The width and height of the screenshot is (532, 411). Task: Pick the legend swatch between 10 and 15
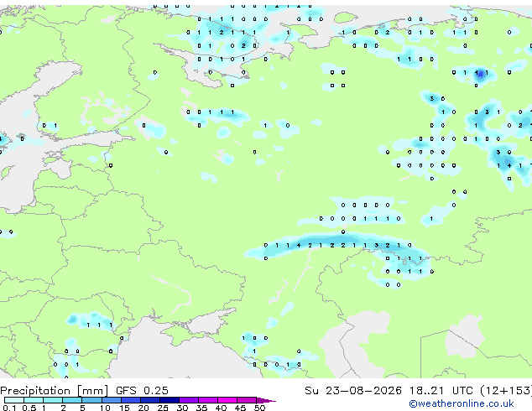(112, 400)
